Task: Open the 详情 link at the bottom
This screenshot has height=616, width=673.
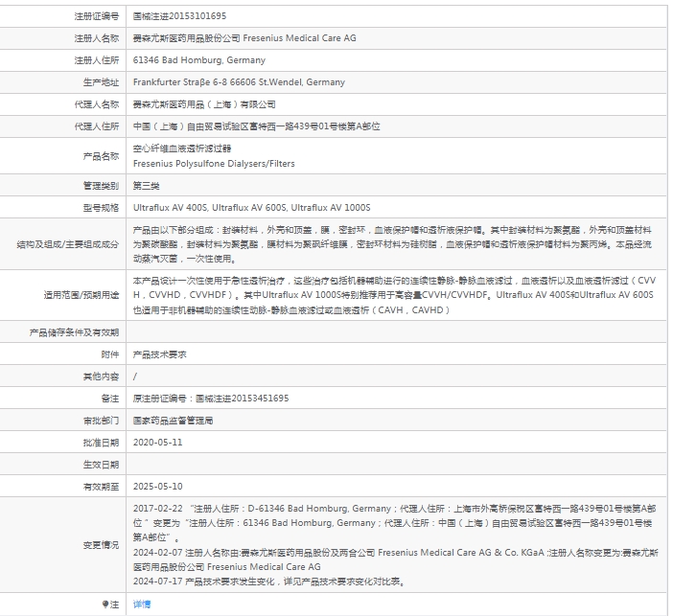Action: click(x=142, y=605)
